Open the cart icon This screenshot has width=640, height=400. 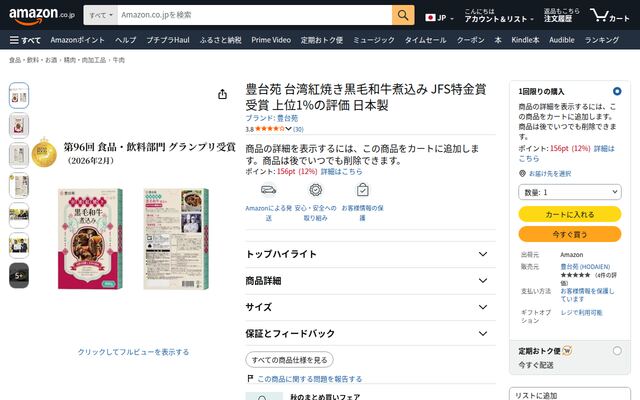609,16
